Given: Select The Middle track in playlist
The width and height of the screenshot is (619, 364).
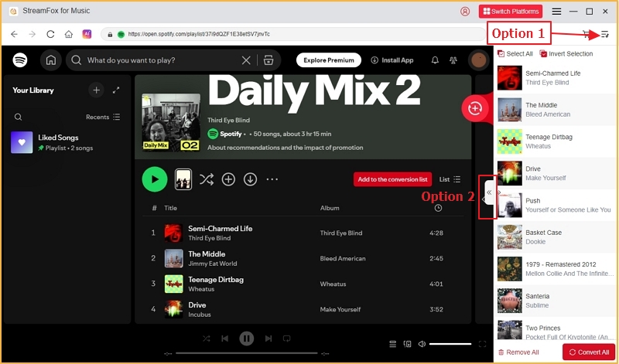Looking at the screenshot, I should pos(303,259).
